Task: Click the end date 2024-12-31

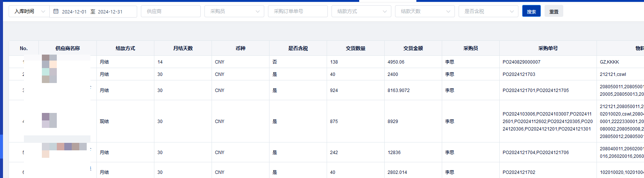Action: coord(110,12)
